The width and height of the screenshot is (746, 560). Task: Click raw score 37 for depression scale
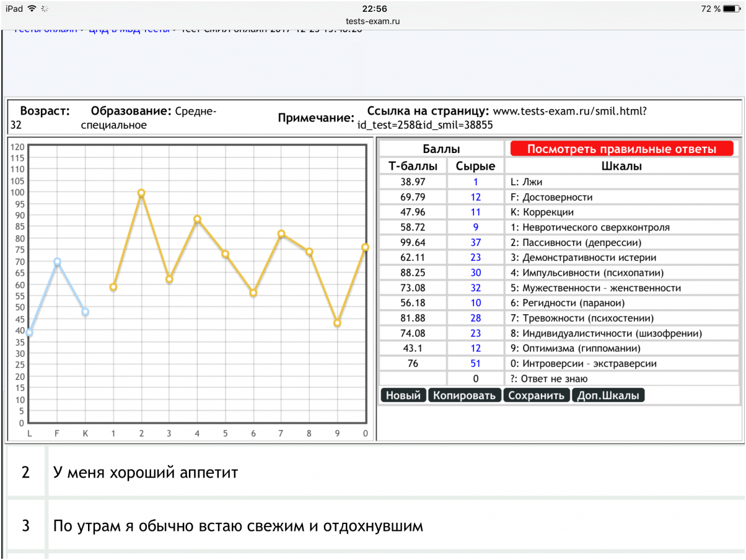[x=475, y=242]
